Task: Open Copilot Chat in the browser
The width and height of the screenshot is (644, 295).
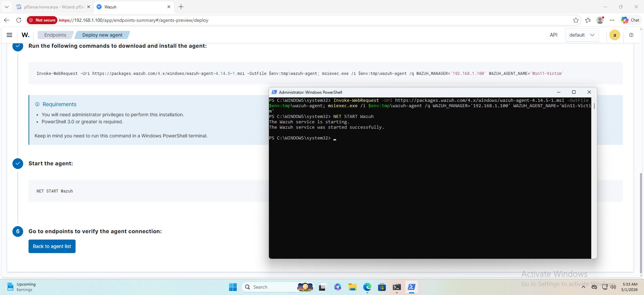Action: point(630,20)
